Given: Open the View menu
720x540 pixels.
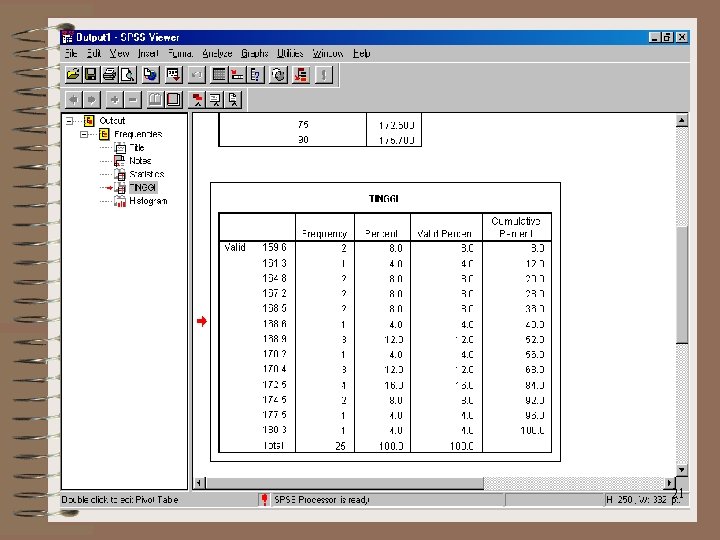Looking at the screenshot, I should pos(119,54).
